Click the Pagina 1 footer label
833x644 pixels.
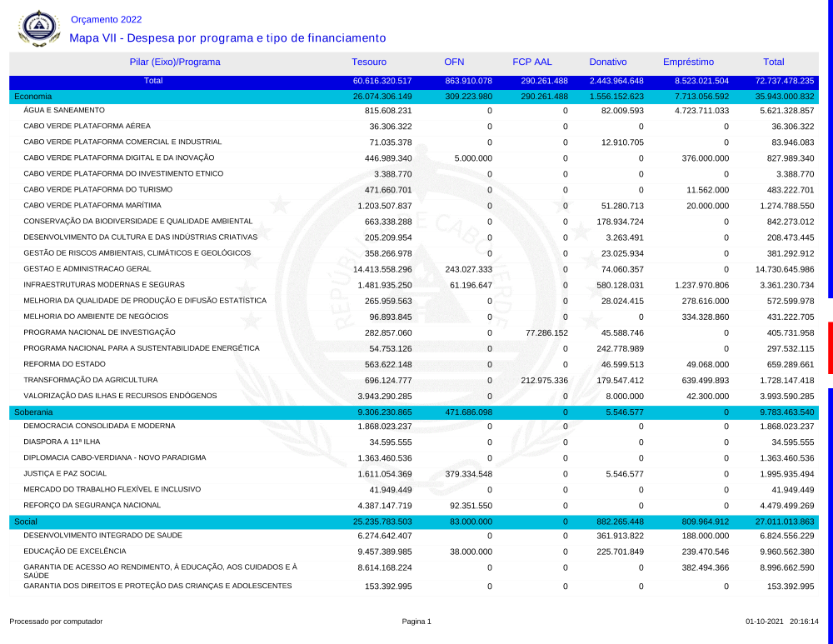[416, 622]
